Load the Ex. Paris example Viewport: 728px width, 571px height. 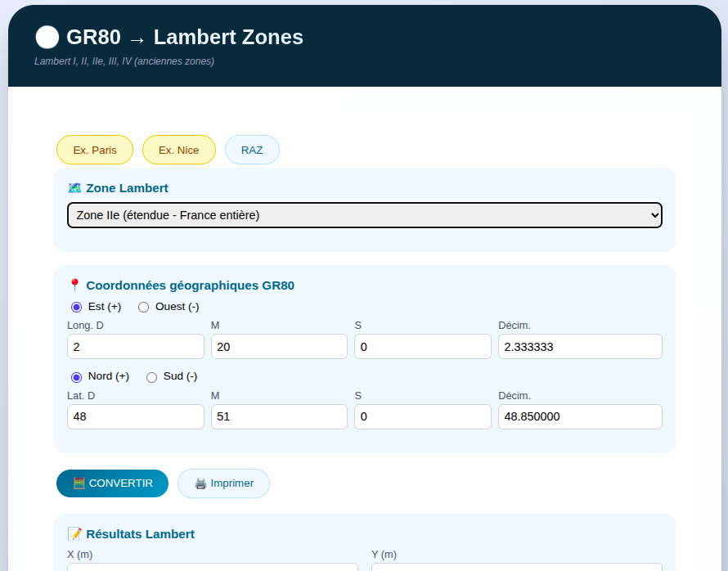tap(95, 150)
